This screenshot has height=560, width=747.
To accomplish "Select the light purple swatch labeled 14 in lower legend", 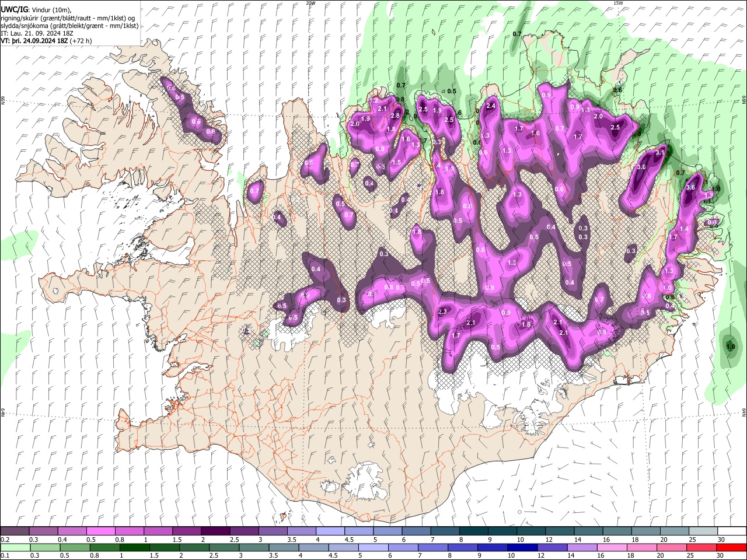I will (582, 548).
